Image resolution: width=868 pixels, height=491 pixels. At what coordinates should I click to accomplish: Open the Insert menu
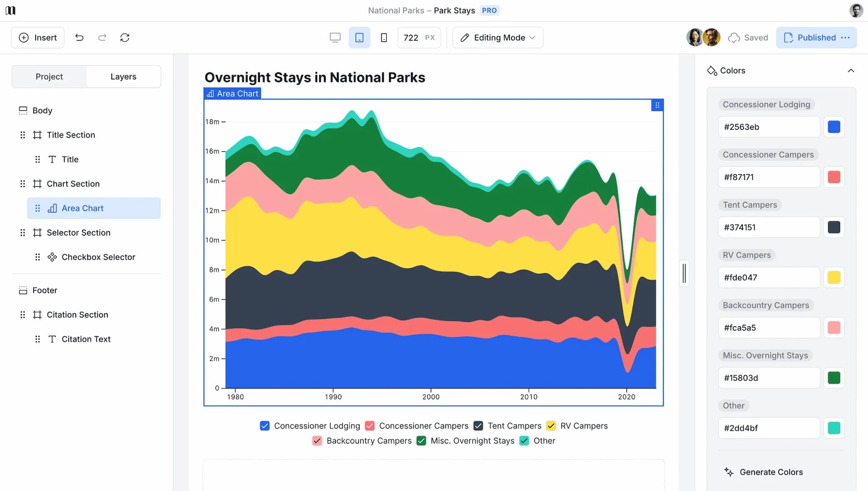38,38
